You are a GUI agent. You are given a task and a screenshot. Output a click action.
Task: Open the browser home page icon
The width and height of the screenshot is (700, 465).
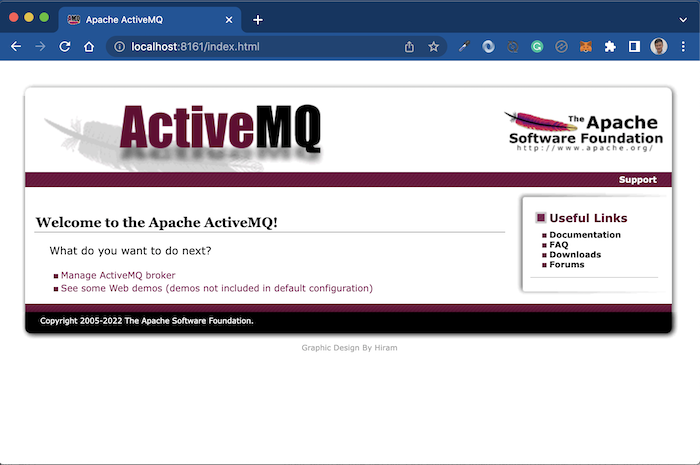[x=89, y=46]
